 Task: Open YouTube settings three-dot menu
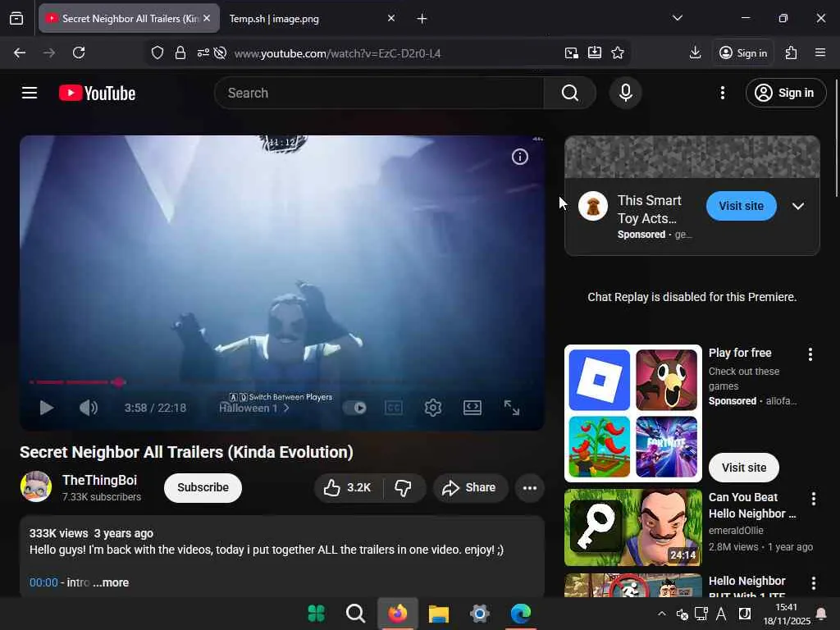(x=722, y=93)
